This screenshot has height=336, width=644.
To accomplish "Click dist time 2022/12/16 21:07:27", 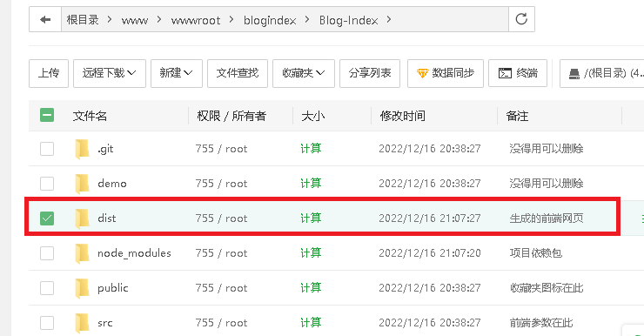I will (430, 218).
